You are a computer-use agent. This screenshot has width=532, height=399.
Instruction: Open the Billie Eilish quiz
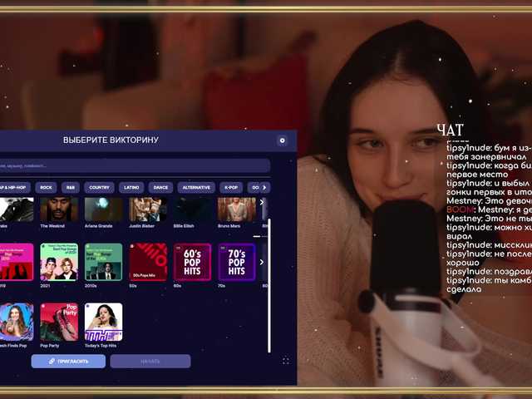(x=192, y=209)
